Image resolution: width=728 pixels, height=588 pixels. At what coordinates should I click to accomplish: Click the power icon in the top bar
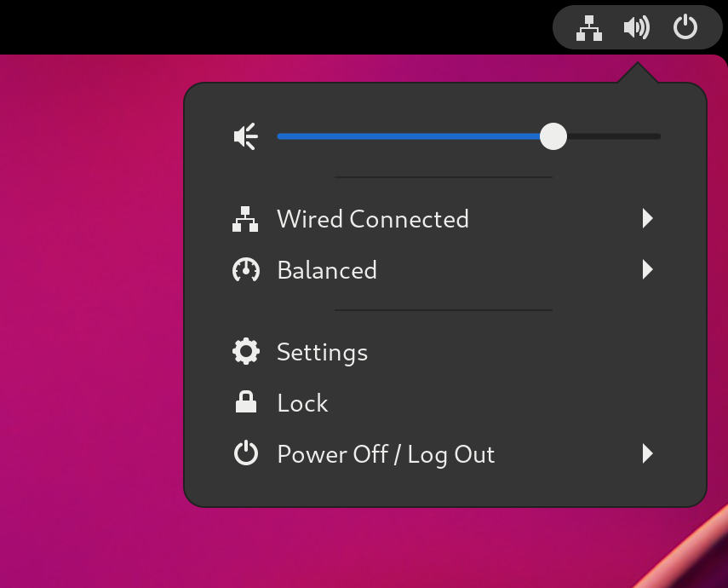(x=685, y=28)
